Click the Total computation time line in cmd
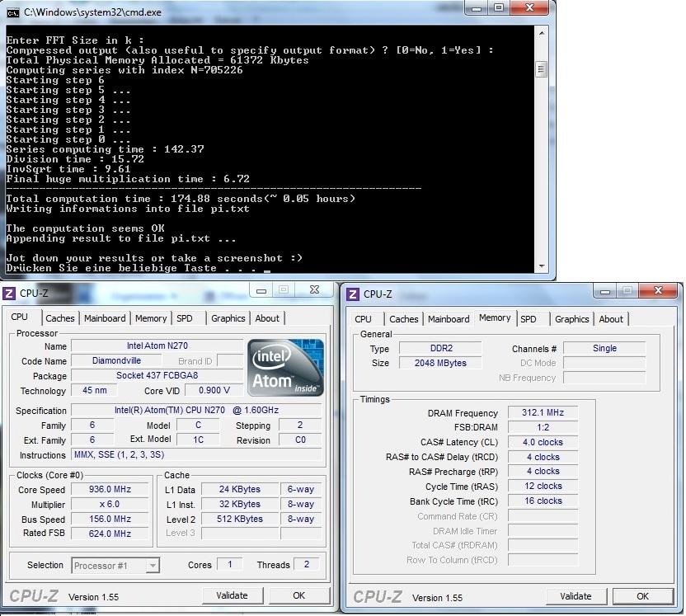This screenshot has height=616, width=686. [x=181, y=199]
